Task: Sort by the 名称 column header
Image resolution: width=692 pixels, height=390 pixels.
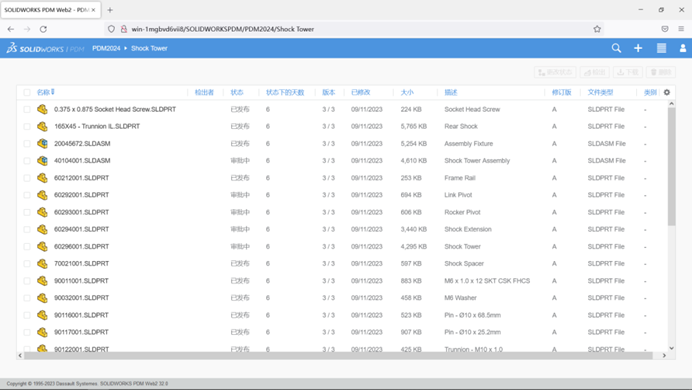Action: point(43,92)
